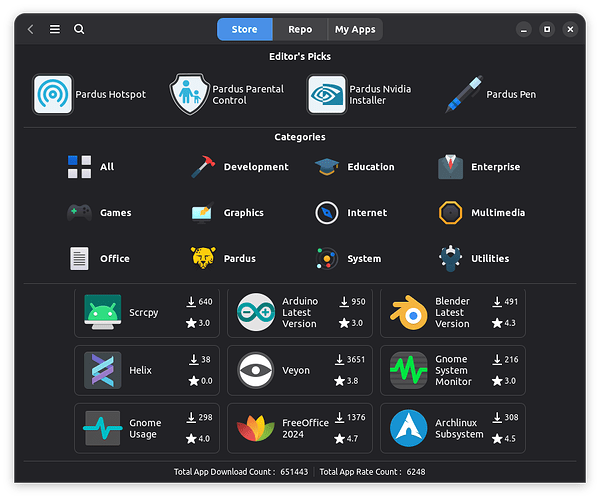Open the Multimedia category
Viewport: 601px width, 500px height.
point(482,213)
